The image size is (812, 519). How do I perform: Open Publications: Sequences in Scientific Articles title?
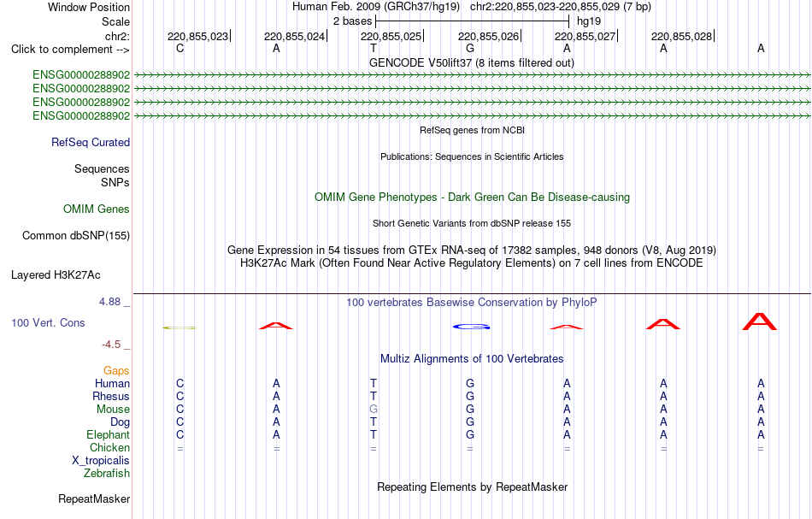point(472,156)
